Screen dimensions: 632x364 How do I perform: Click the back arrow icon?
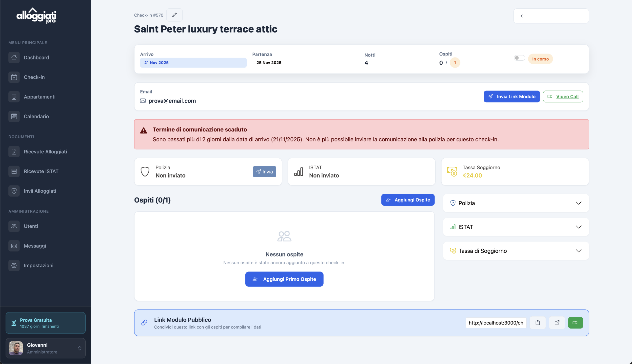click(x=523, y=16)
